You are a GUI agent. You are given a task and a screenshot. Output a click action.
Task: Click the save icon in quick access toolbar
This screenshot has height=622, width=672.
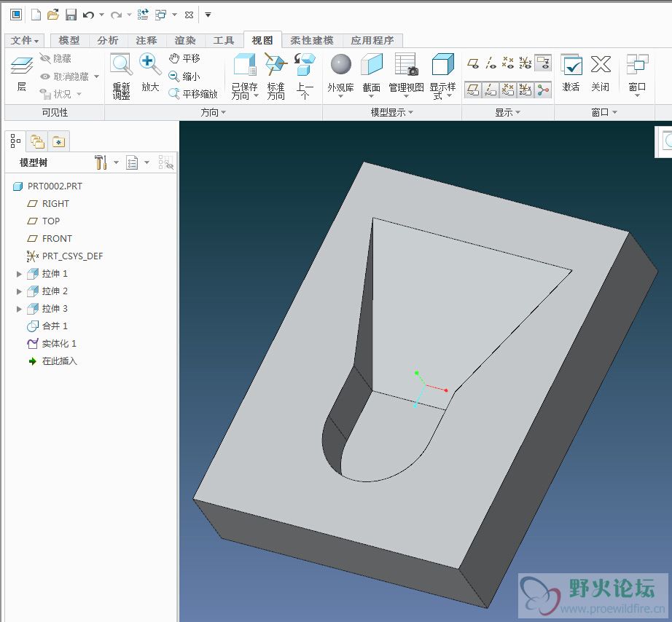(x=71, y=15)
